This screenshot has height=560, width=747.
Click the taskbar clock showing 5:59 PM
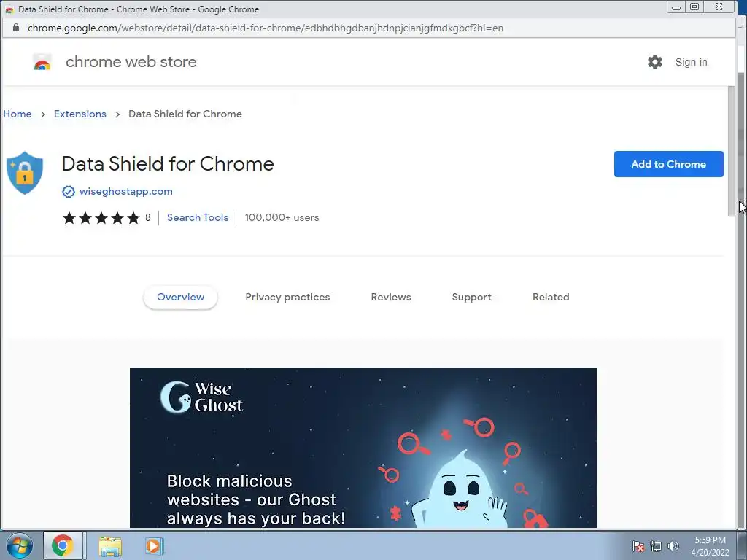(710, 546)
